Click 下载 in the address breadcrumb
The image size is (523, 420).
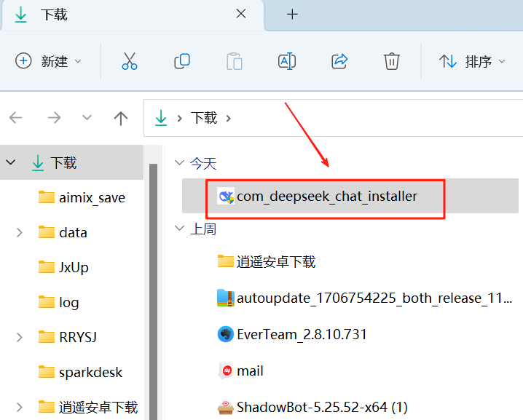point(204,118)
